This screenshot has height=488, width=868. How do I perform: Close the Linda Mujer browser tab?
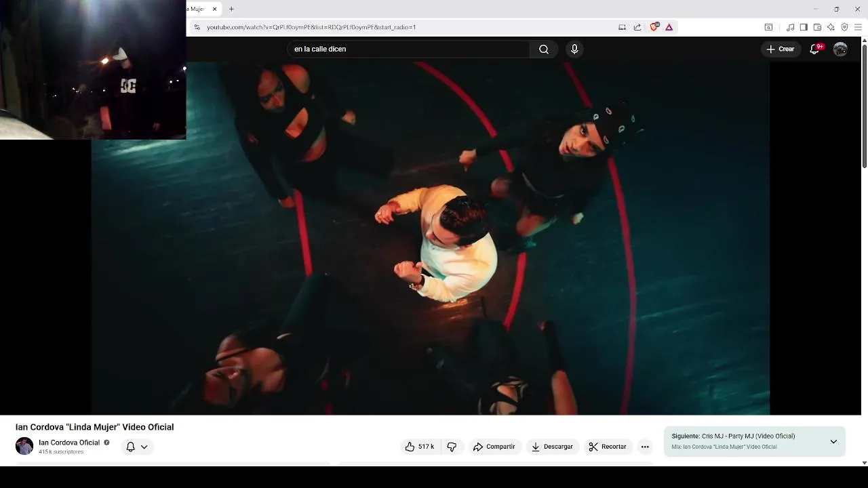pos(214,9)
